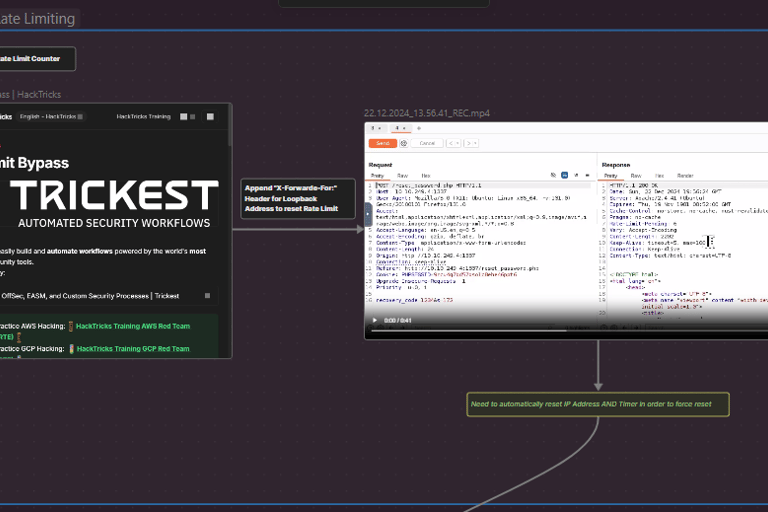
Task: Add a new Repeater tab with plus
Action: [x=419, y=128]
